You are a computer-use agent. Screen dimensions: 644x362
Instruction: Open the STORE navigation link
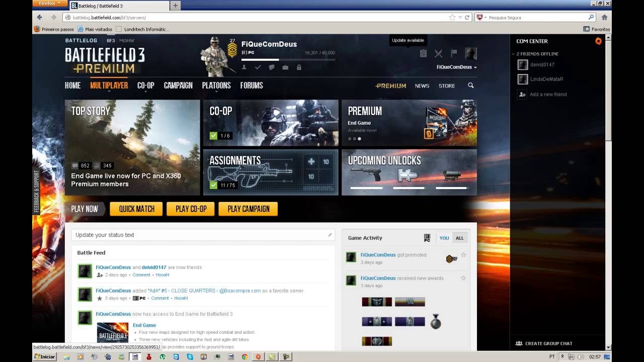(447, 86)
